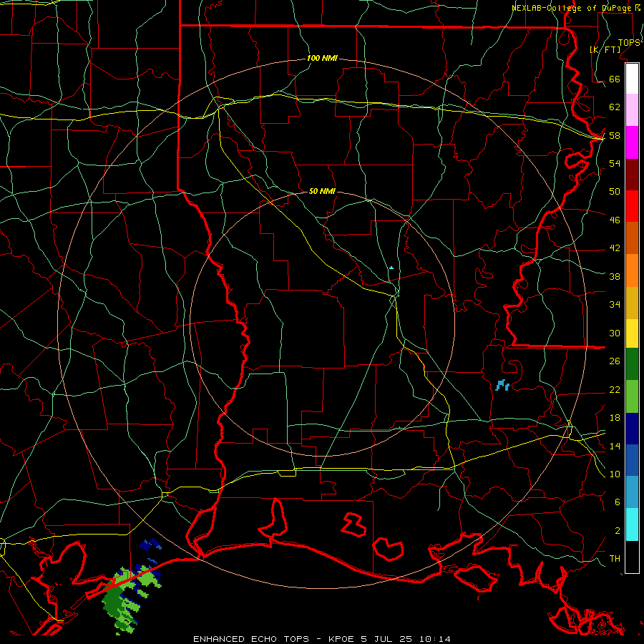Pick the cyan legend swatch
Image resolution: width=644 pixels, height=644 pixels.
tap(632, 525)
